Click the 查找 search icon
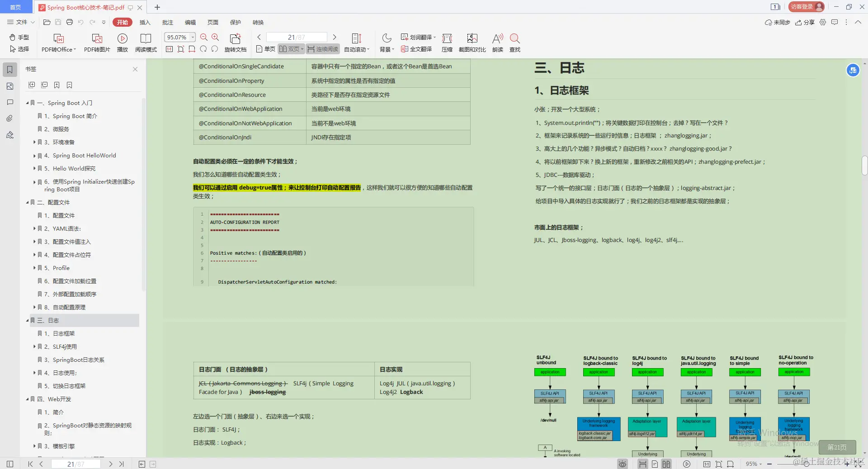 [x=514, y=43]
